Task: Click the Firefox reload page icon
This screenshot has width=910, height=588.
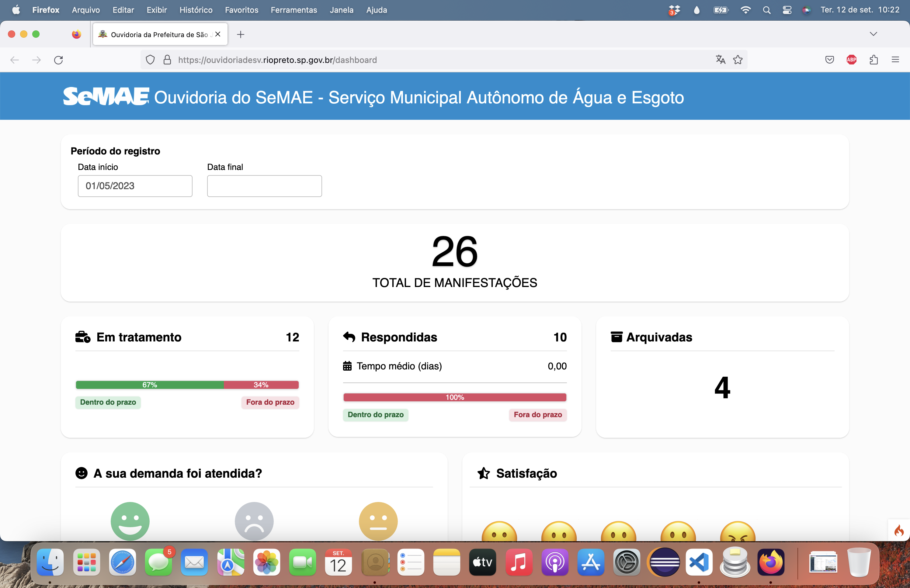Action: (58, 60)
